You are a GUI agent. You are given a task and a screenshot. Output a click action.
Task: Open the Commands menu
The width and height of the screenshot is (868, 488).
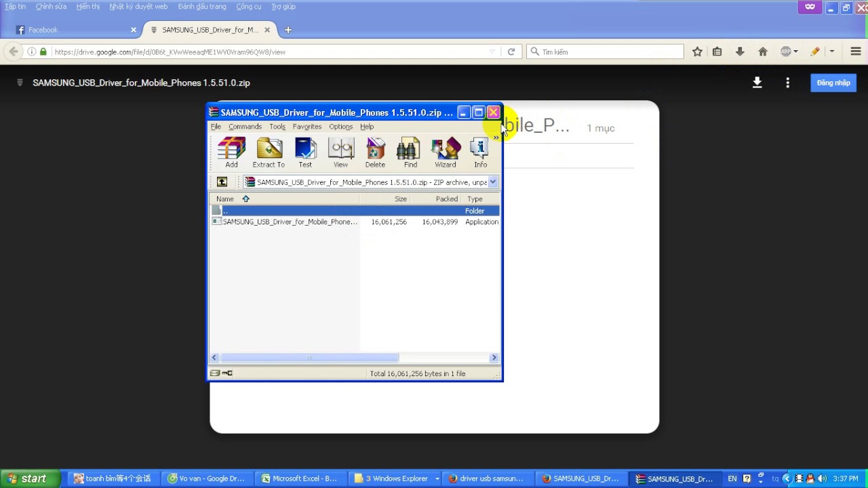[x=245, y=127]
